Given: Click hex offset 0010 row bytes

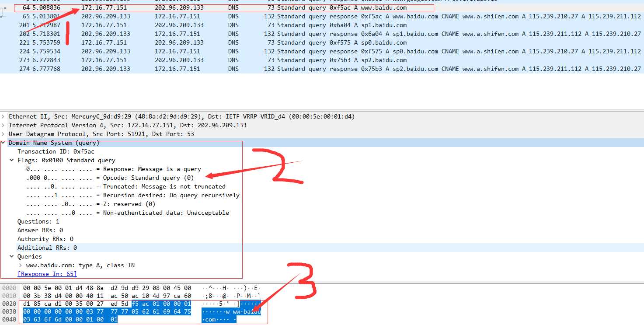Looking at the screenshot, I should [x=107, y=296].
